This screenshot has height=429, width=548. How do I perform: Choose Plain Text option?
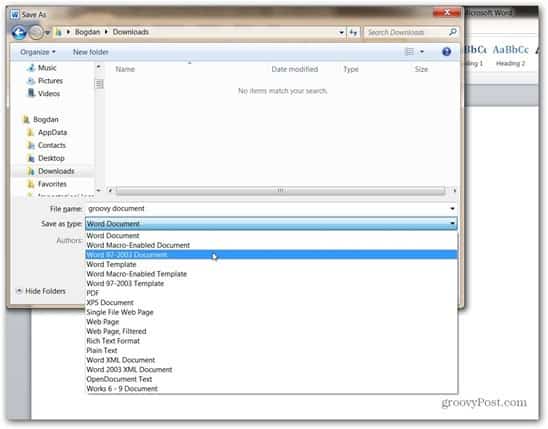[271, 350]
